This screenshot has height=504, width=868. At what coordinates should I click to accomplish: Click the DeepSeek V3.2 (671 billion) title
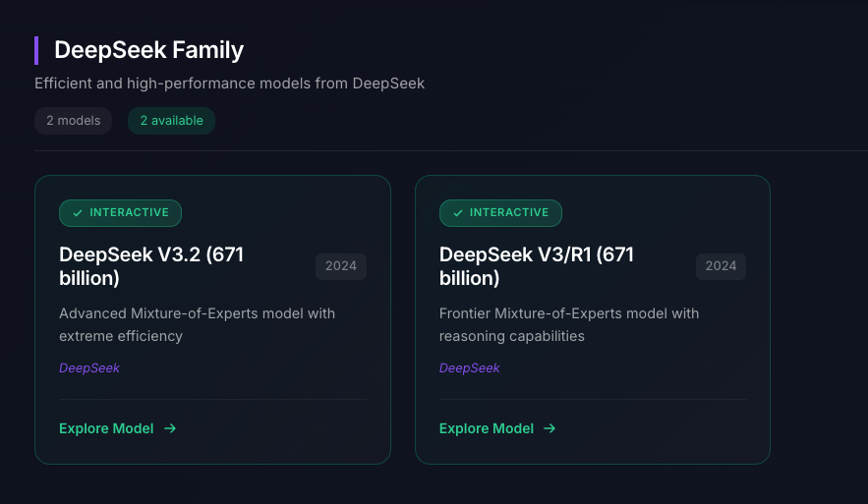click(x=151, y=266)
